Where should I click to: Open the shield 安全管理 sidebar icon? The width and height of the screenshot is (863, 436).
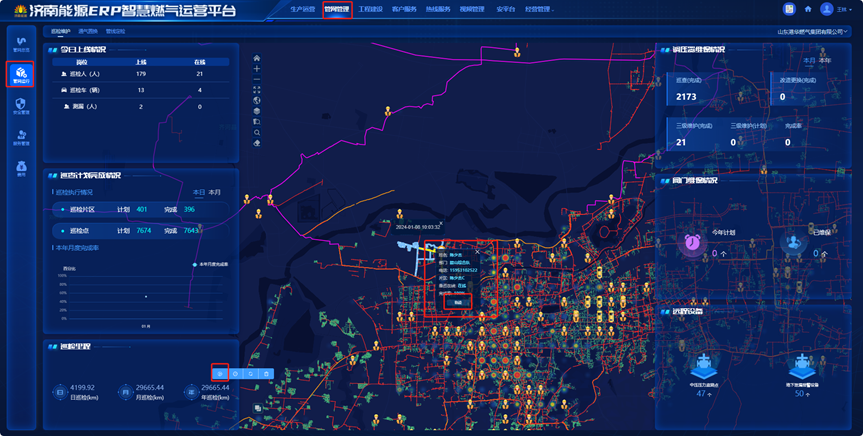[x=21, y=105]
